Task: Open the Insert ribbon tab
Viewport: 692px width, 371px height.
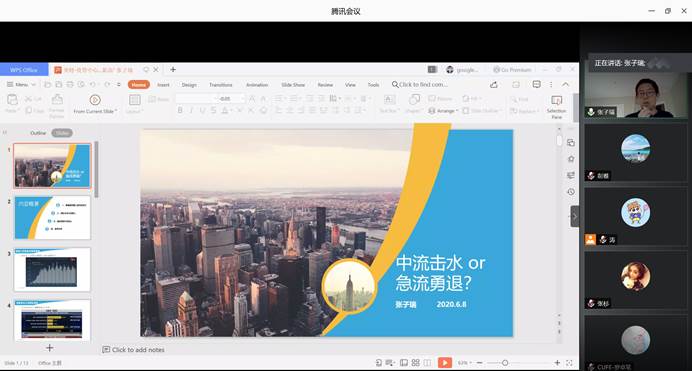Action: (163, 85)
